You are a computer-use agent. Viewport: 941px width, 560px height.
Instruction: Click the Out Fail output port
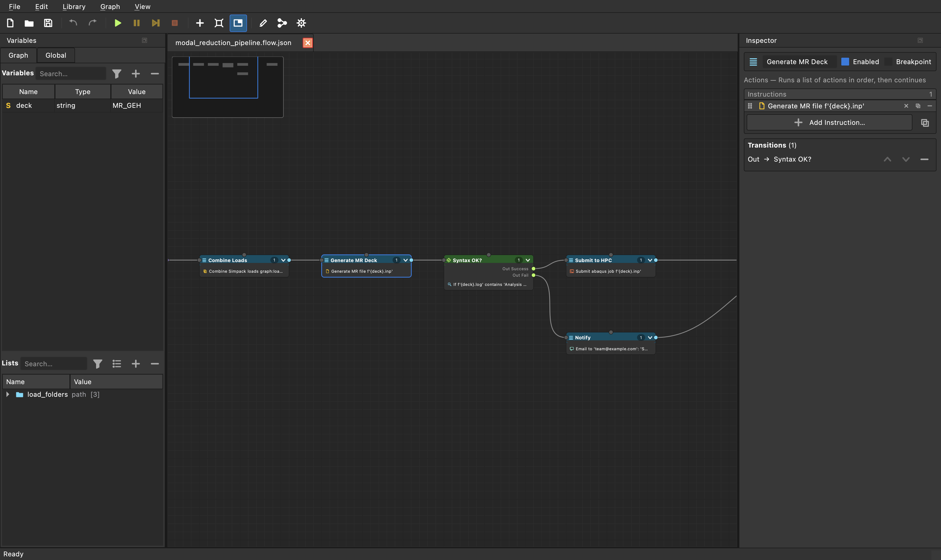point(533,276)
